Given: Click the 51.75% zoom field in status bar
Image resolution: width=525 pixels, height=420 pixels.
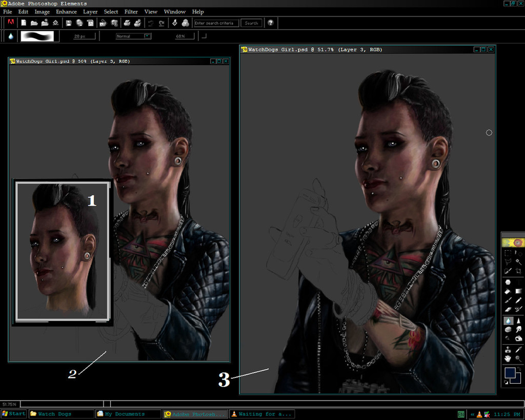Looking at the screenshot, I should coord(10,404).
